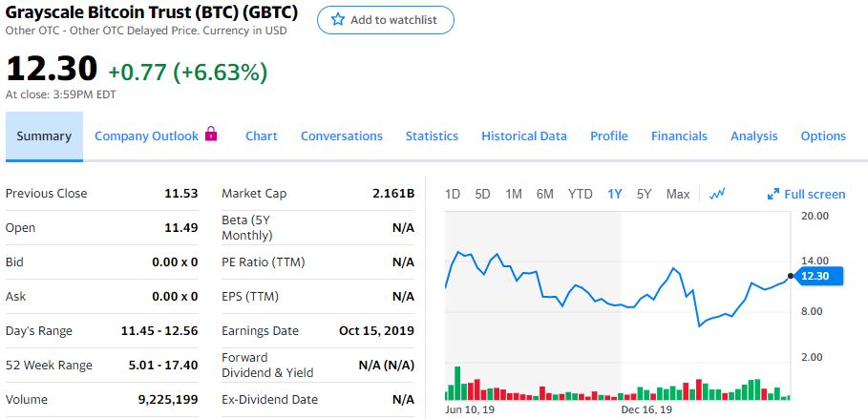
Task: Click the Ask label
Action: 15,297
